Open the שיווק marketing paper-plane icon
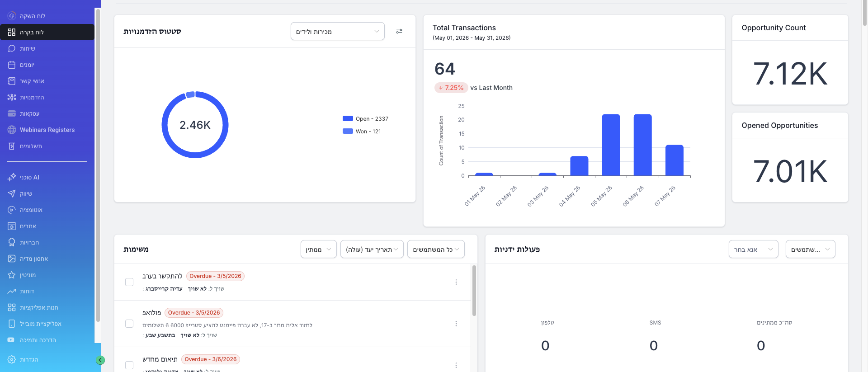 [12, 193]
